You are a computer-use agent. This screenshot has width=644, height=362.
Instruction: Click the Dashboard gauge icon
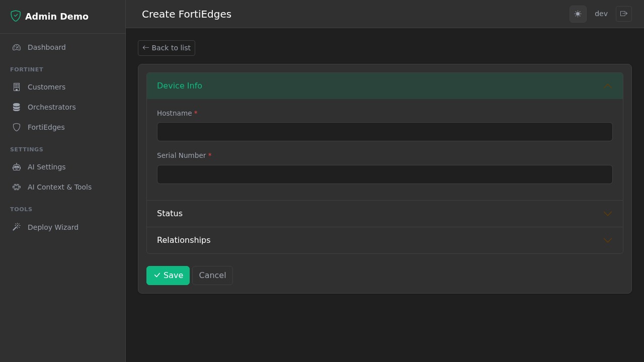17,47
